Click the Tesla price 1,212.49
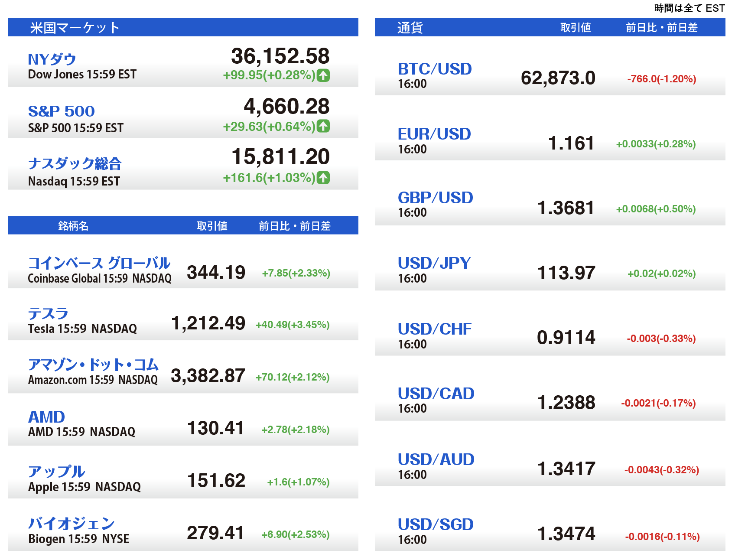 click(208, 323)
